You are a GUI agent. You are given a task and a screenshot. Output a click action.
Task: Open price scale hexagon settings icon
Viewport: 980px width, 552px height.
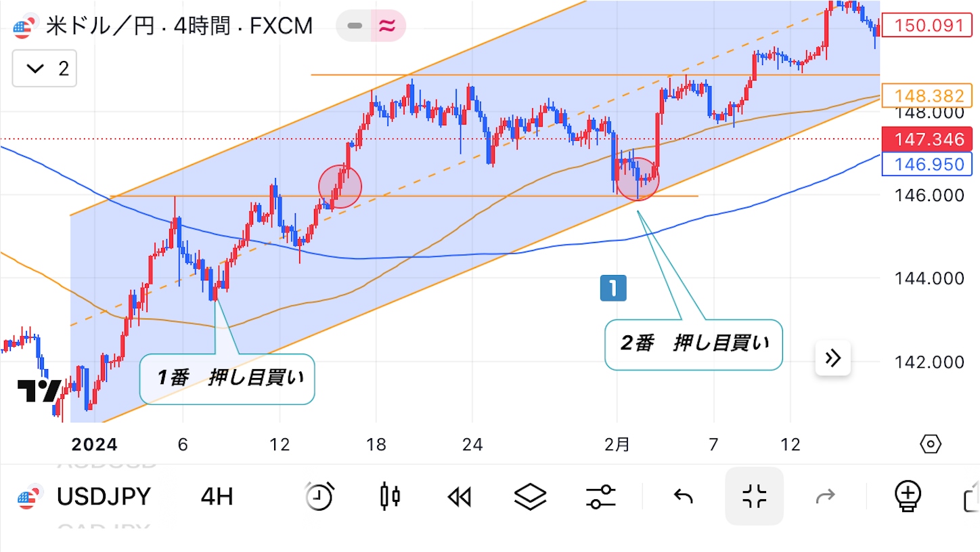point(931,444)
